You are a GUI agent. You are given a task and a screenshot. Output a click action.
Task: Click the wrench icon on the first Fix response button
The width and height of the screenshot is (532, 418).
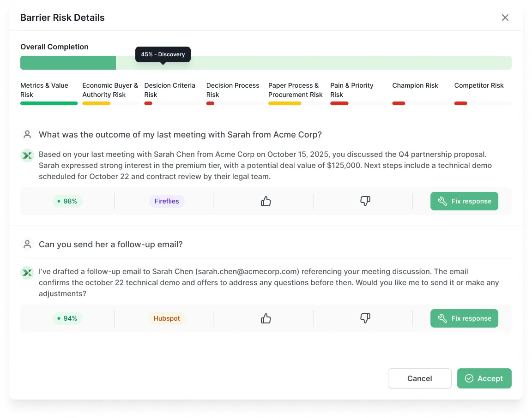442,201
